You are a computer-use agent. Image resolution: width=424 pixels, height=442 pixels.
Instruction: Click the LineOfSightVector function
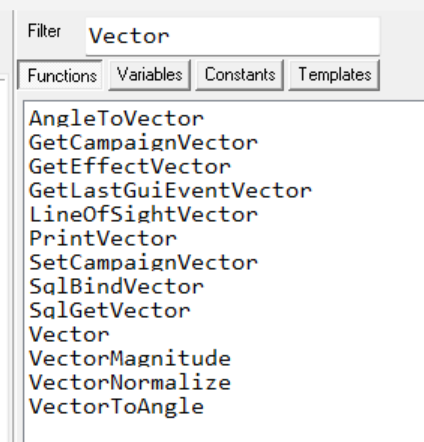[x=143, y=214]
